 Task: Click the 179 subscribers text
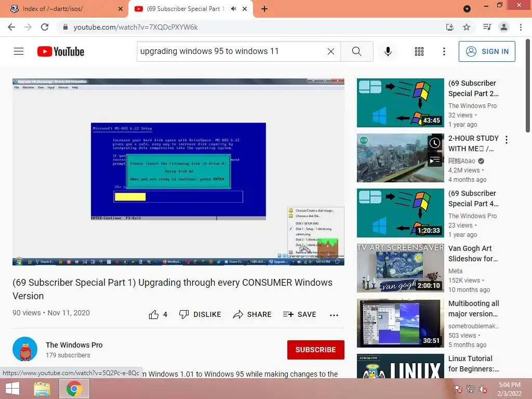(x=68, y=355)
